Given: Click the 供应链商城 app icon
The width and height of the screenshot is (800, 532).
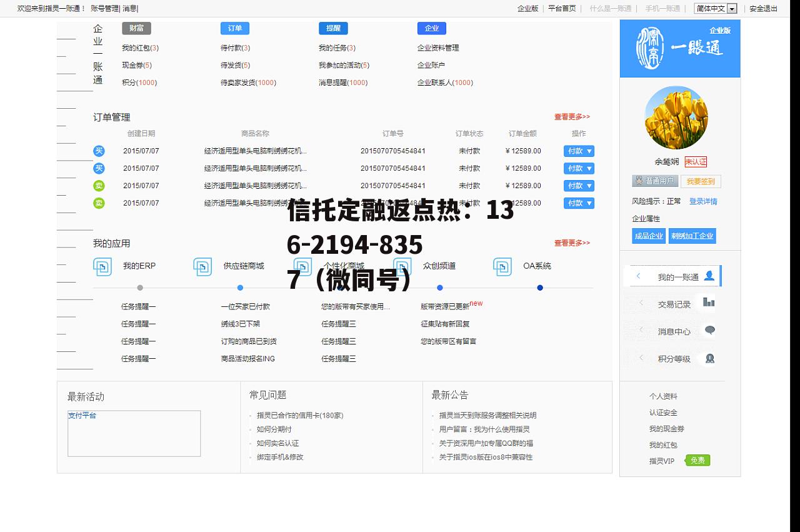Looking at the screenshot, I should (x=202, y=267).
